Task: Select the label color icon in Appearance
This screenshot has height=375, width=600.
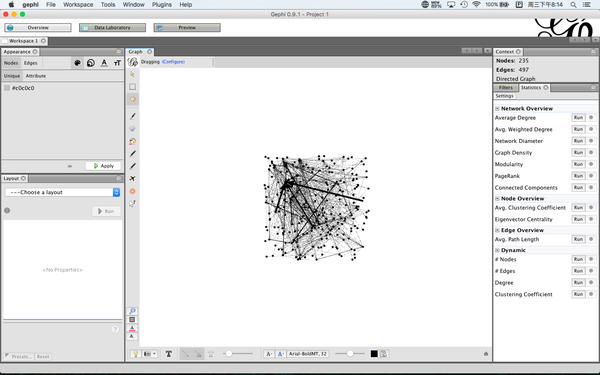Action: click(x=104, y=63)
